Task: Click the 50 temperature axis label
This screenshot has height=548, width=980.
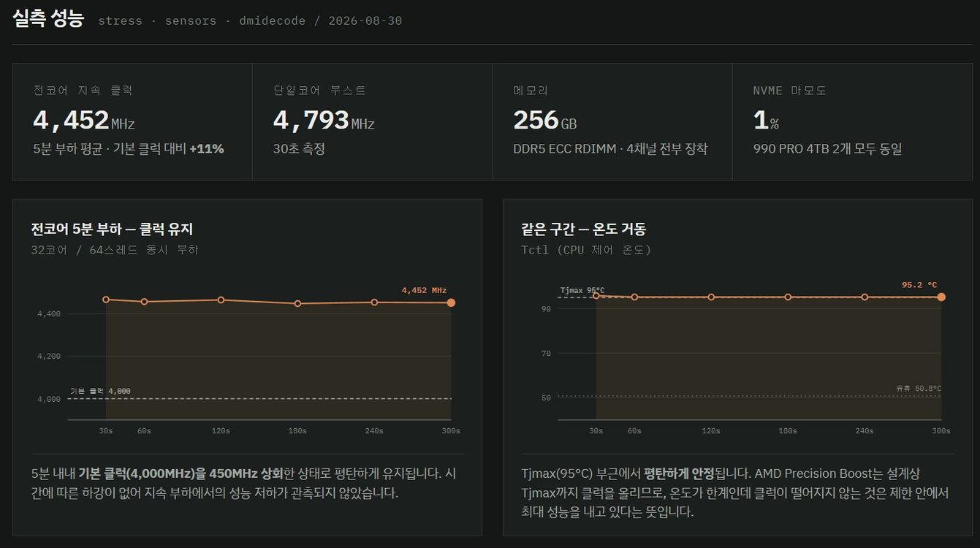Action: 546,398
